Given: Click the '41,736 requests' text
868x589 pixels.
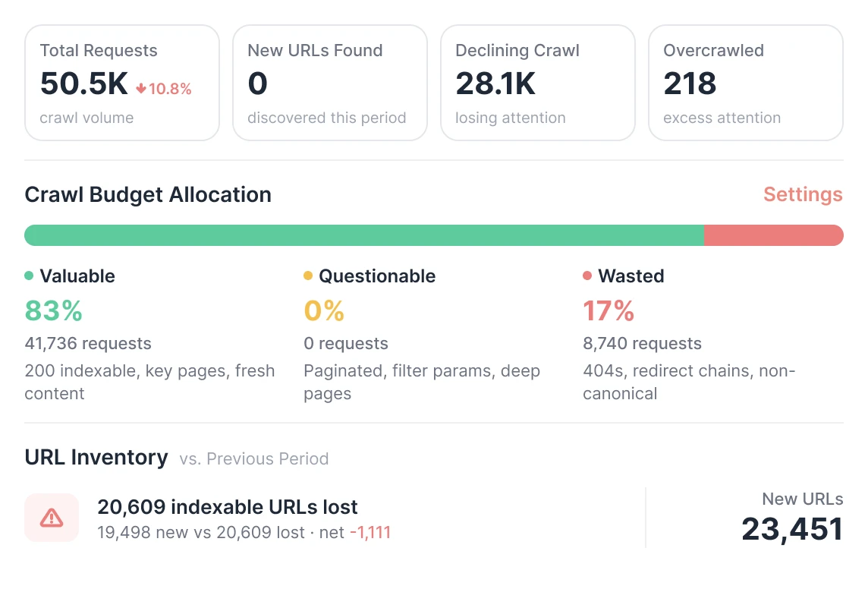Looking at the screenshot, I should 88,344.
